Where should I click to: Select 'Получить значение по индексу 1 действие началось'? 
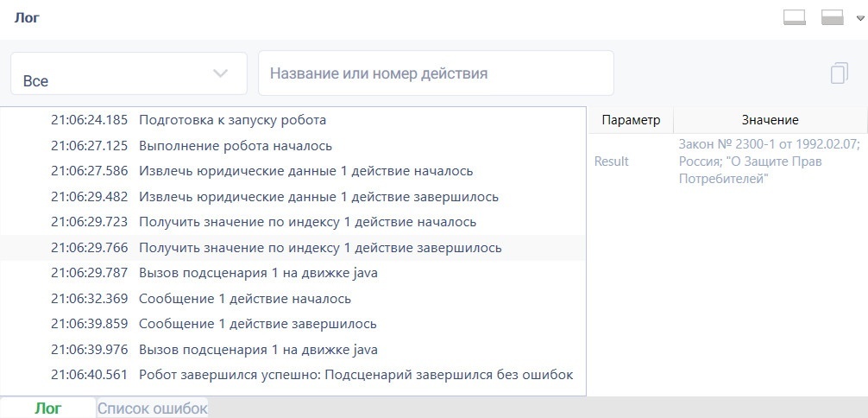(x=292, y=222)
